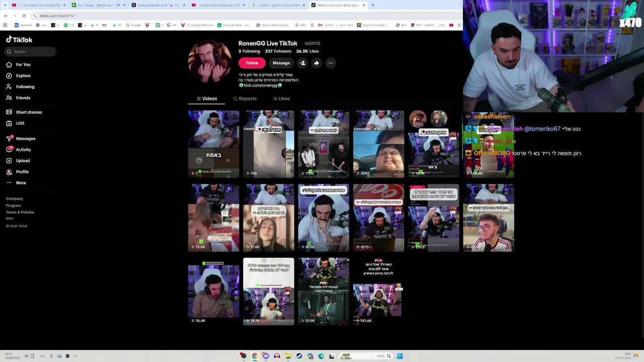The width and height of the screenshot is (644, 362).
Task: Expand the small More footer link
Action: 10,218
